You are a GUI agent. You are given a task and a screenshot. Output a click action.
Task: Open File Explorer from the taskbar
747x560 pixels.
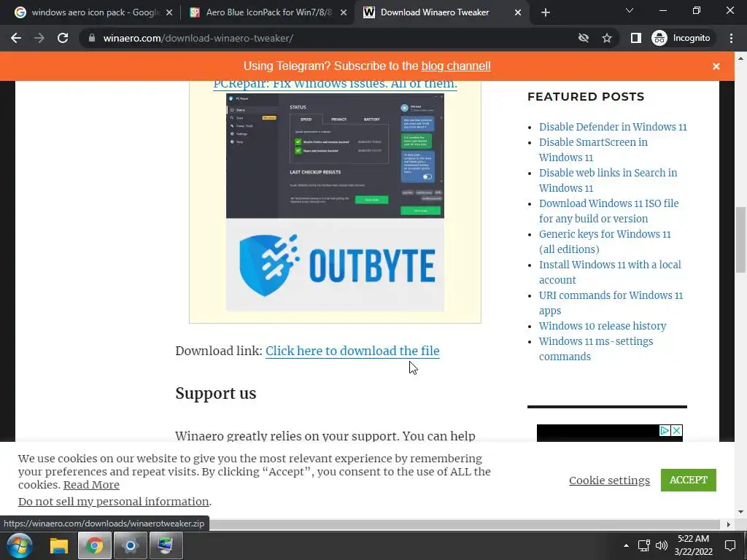coord(59,545)
